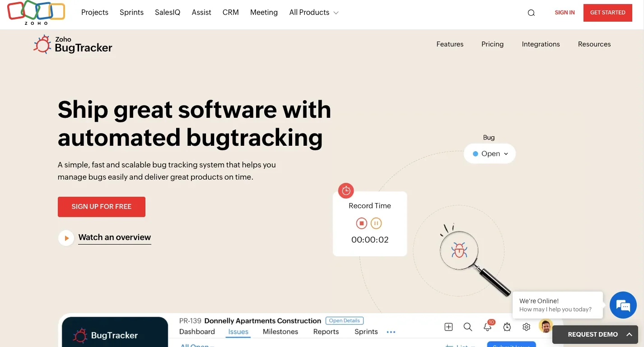Click the plus add icon in preview toolbar
The height and width of the screenshot is (347, 644).
coord(448,327)
